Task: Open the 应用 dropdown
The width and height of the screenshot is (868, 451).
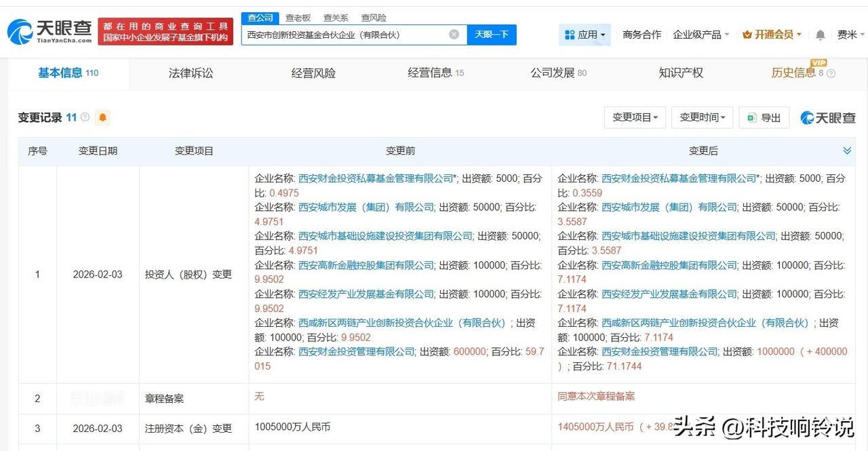Action: (586, 34)
